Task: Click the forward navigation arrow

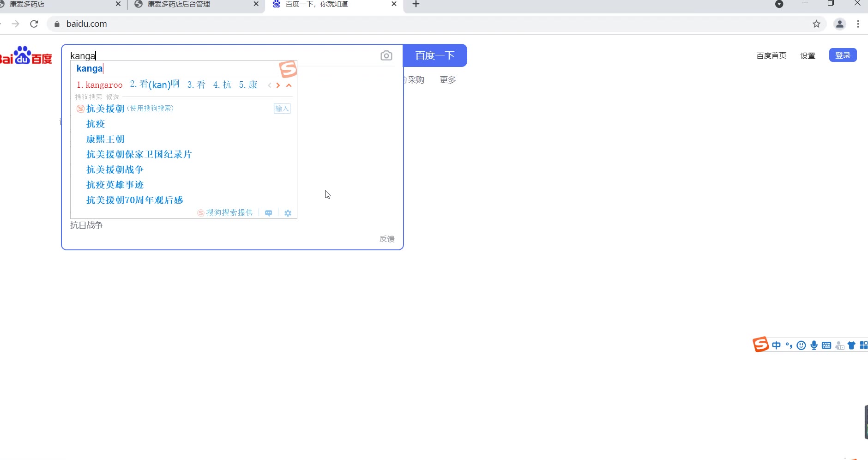Action: coord(16,24)
